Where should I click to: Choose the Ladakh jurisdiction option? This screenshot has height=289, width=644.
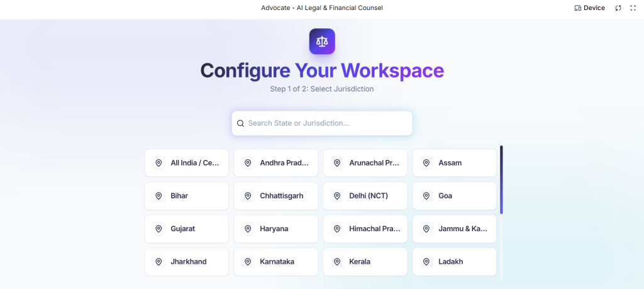pyautogui.click(x=455, y=262)
